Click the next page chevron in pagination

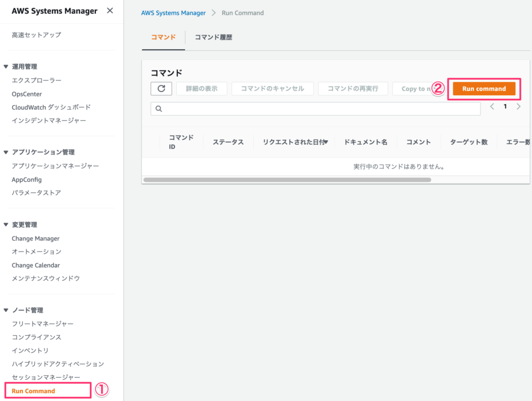(518, 106)
